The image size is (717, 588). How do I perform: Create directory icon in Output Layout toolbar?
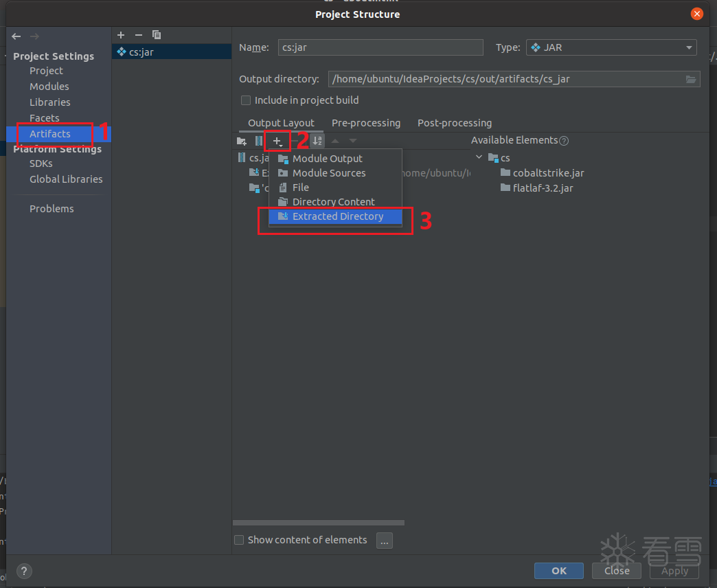tap(242, 141)
